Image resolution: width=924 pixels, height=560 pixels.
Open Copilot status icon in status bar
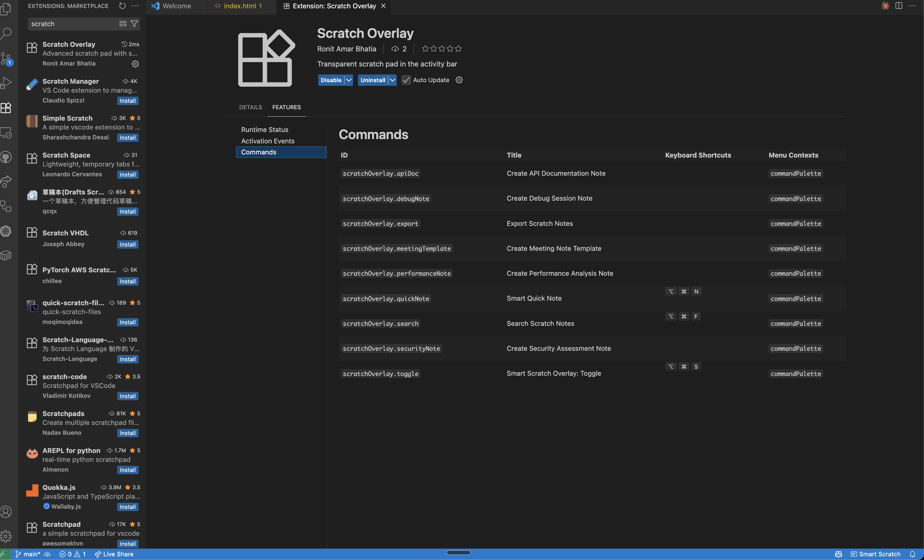click(838, 554)
